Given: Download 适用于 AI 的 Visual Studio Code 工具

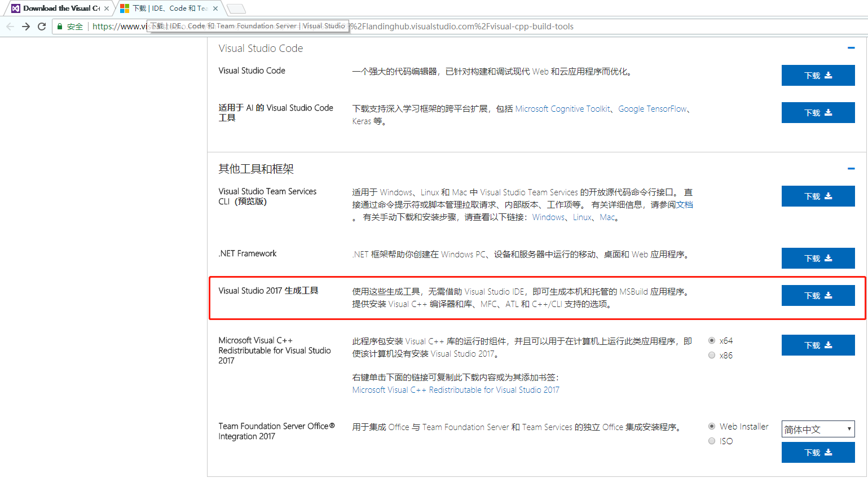Looking at the screenshot, I should point(818,112).
